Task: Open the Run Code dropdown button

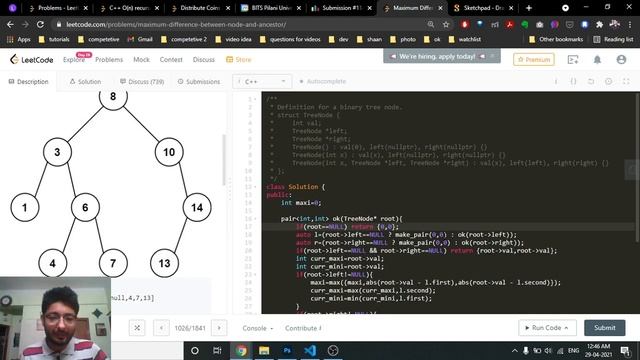Action: coord(547,328)
